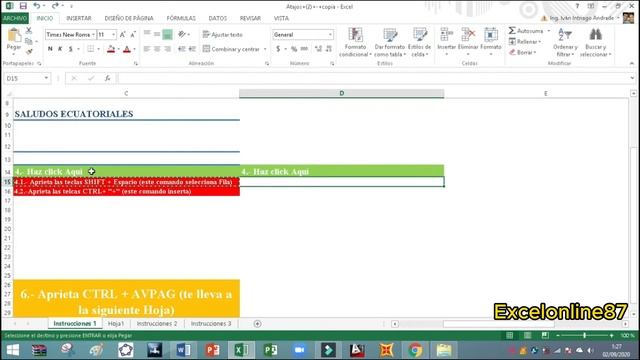Select column D header
This screenshot has width=640, height=360.
342,93
